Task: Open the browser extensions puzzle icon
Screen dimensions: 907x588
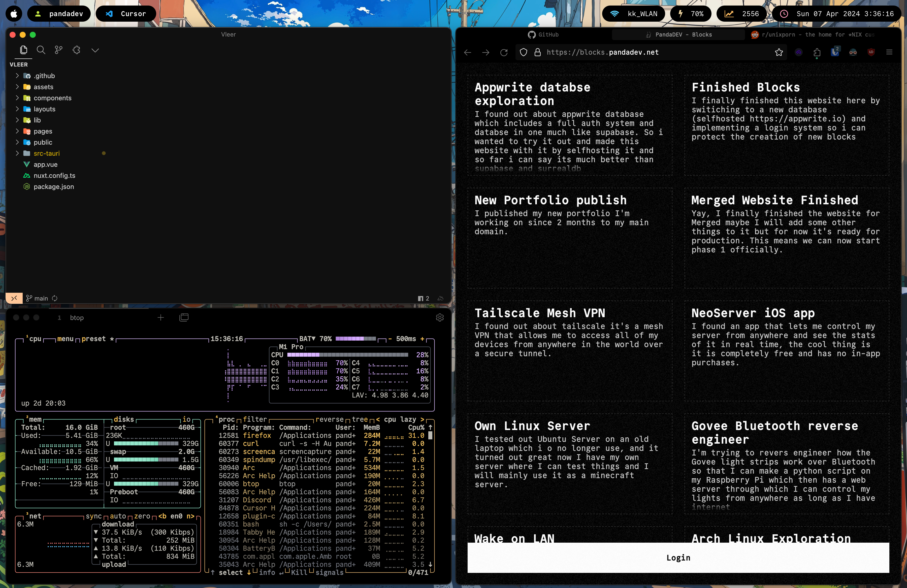Action: point(817,52)
